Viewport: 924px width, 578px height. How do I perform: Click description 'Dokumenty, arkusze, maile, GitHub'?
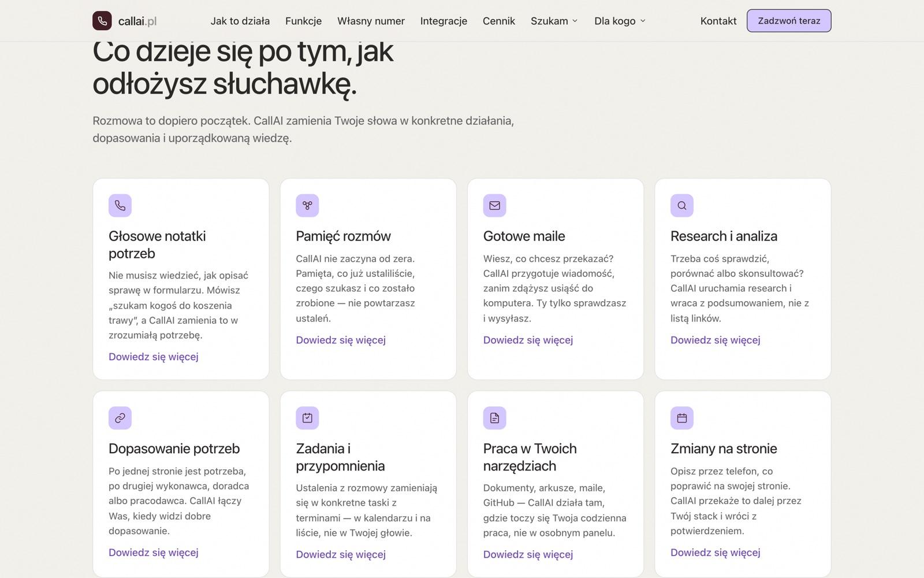[554, 510]
